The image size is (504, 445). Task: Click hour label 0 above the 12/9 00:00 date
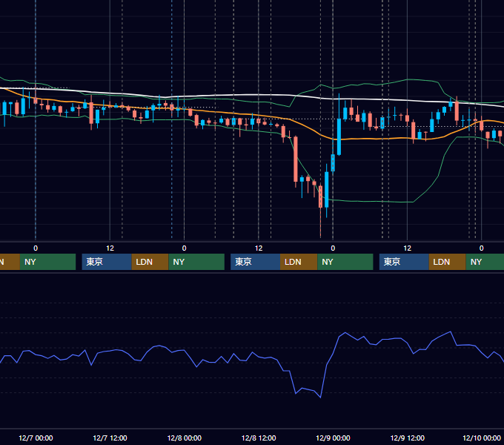click(x=333, y=248)
